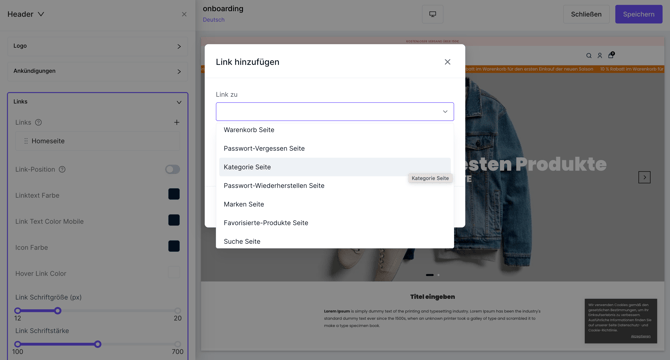This screenshot has width=670, height=360.
Task: Close the Link hinzufügen dialog
Action: [x=447, y=62]
